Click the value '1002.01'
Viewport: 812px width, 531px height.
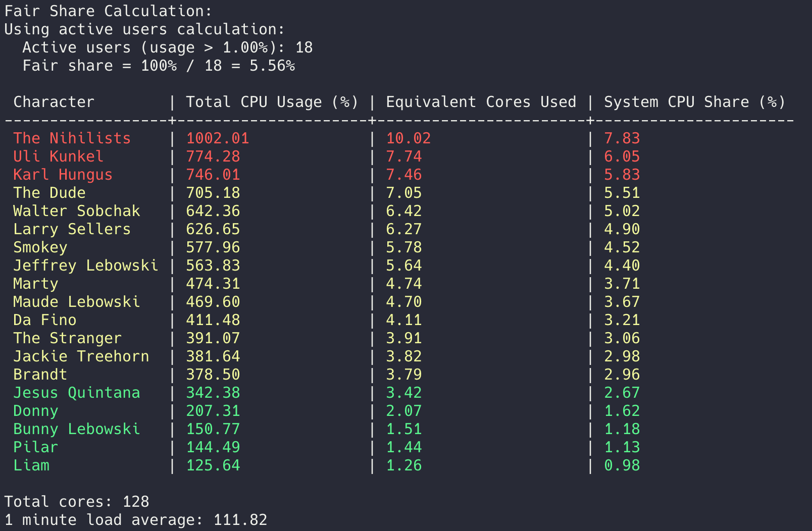click(218, 138)
